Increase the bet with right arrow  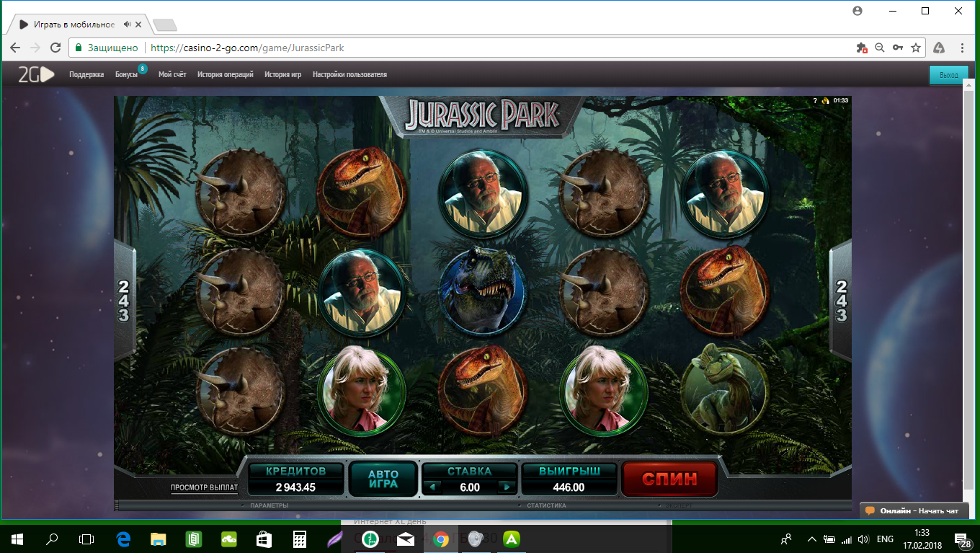507,487
